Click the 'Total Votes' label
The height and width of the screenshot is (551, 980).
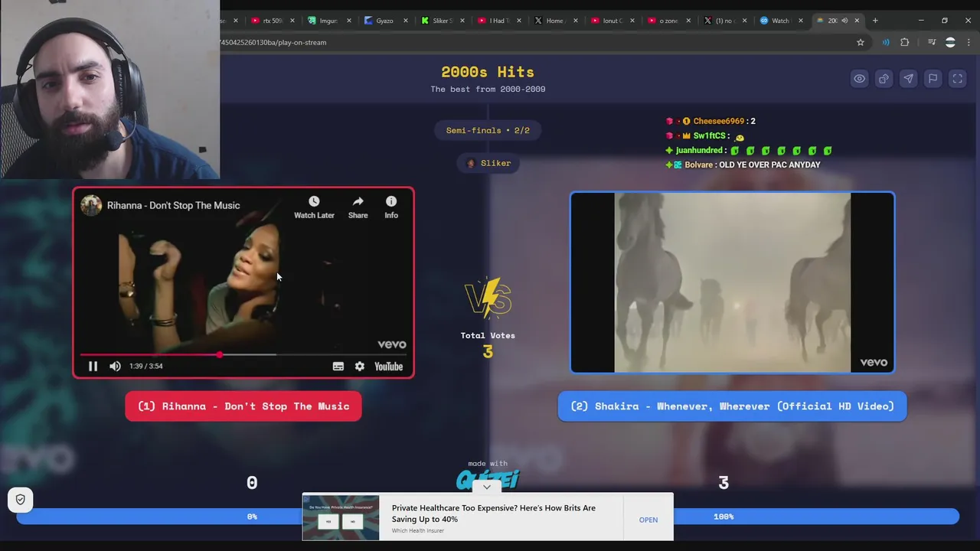coord(488,335)
